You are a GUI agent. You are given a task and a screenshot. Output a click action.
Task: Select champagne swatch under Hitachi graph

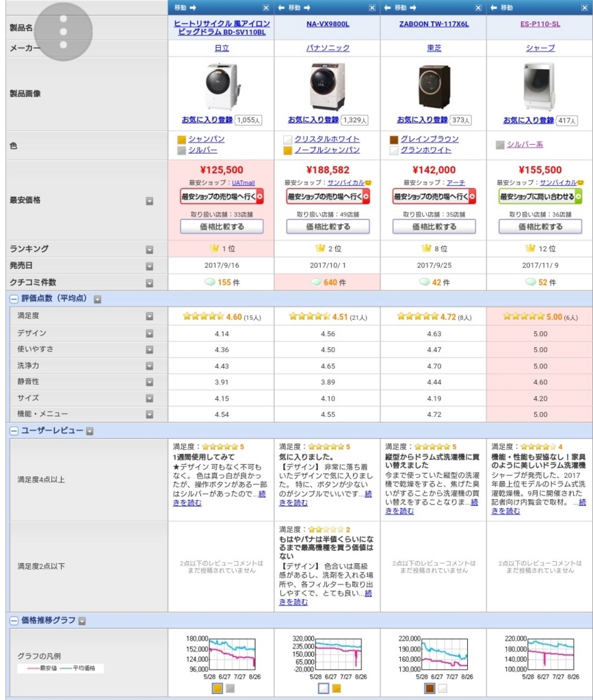pyautogui.click(x=217, y=688)
